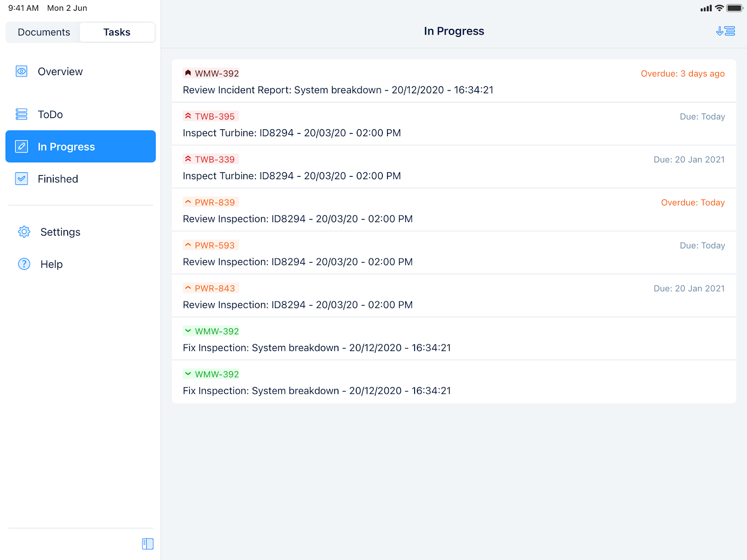Click the orange chevron icon on PWR-839
747x560 pixels.
pos(188,202)
